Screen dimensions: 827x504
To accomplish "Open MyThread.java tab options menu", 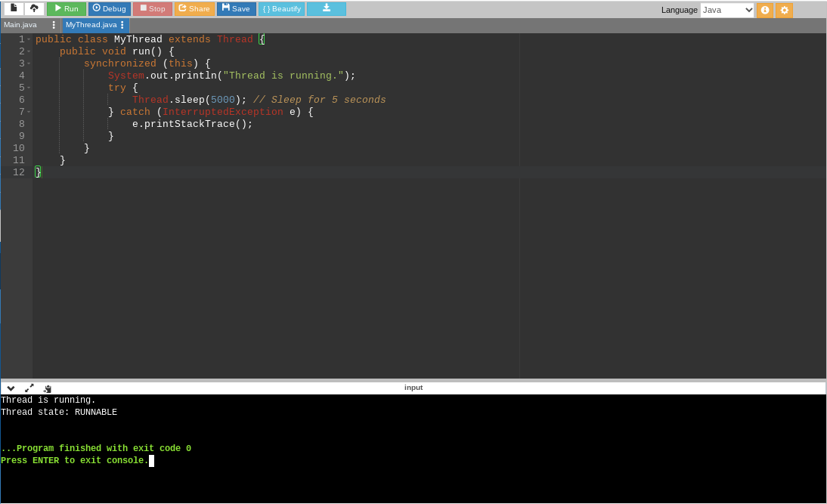I will [122, 25].
